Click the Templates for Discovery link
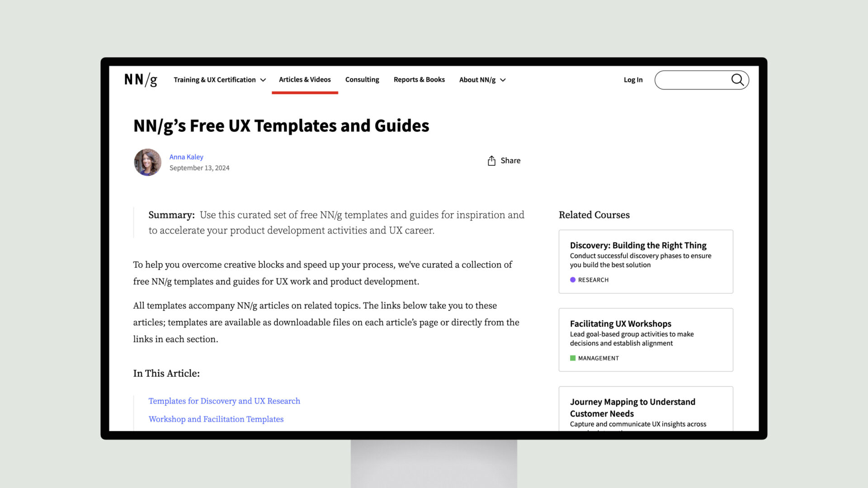Image resolution: width=868 pixels, height=488 pixels. click(x=224, y=400)
